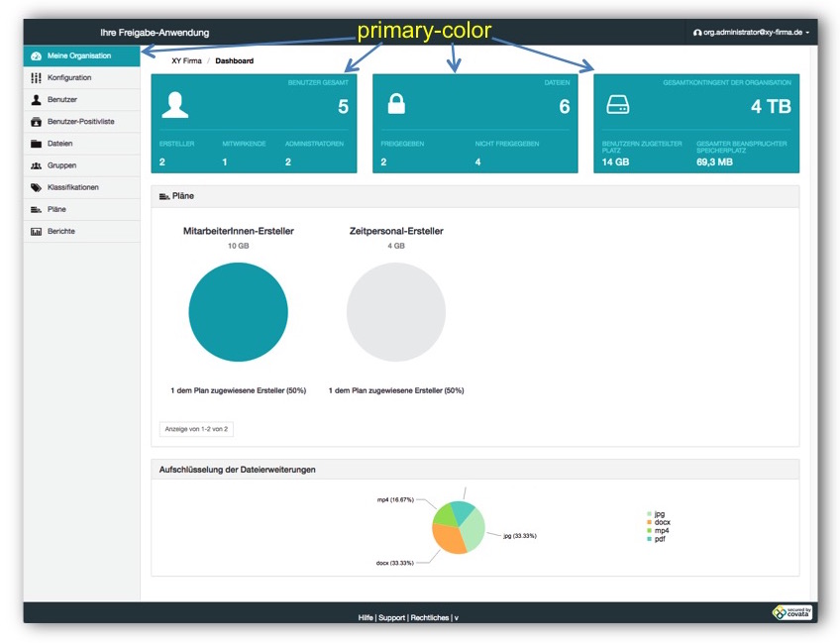Screen dimensions: 840x643
Task: Click the mp4 legend color swatch
Action: pyautogui.click(x=649, y=530)
